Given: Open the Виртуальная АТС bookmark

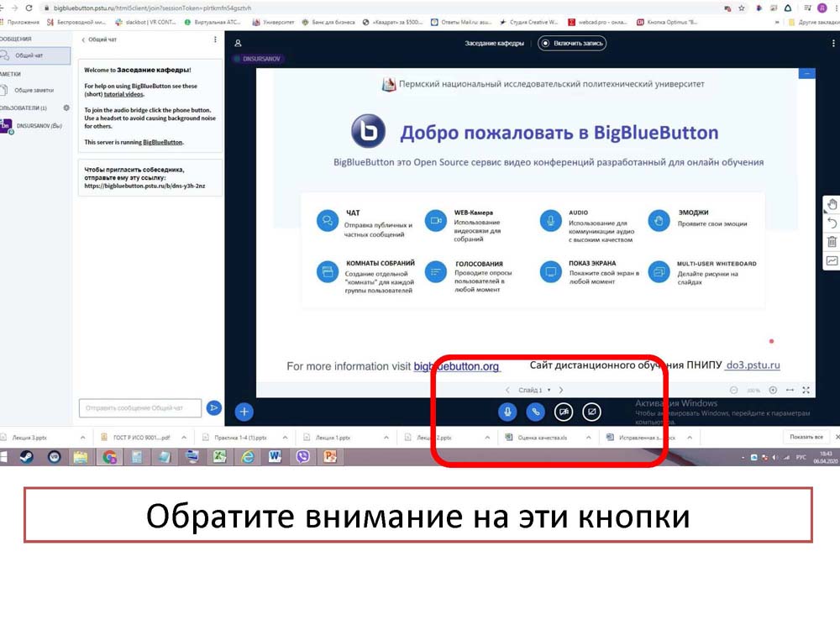Looking at the screenshot, I should coord(213,23).
